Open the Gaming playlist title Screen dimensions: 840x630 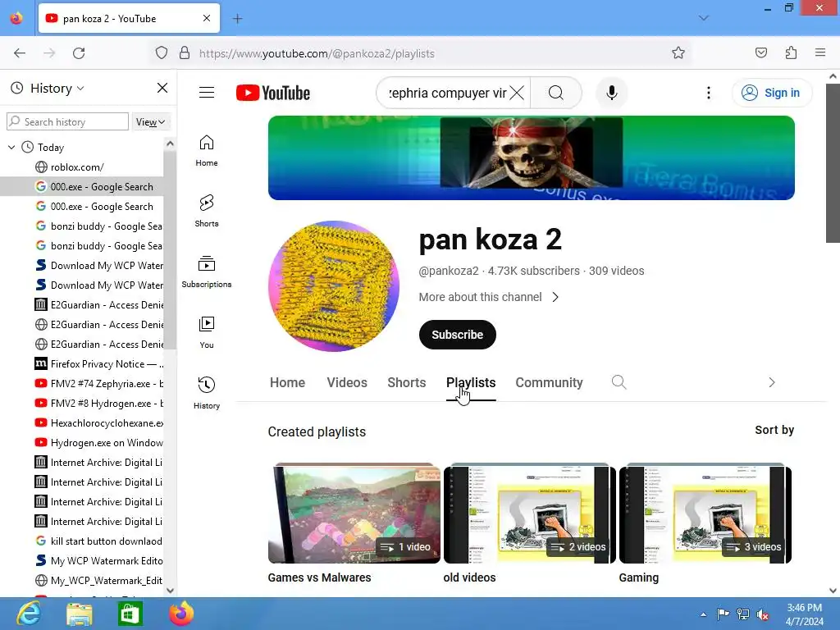[638, 577]
